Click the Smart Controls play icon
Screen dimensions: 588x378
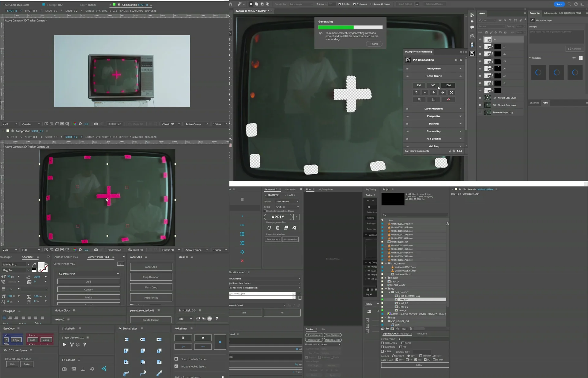pyautogui.click(x=64, y=344)
